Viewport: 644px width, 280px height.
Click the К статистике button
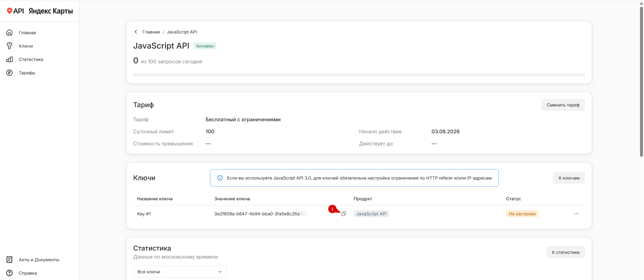[x=566, y=252]
